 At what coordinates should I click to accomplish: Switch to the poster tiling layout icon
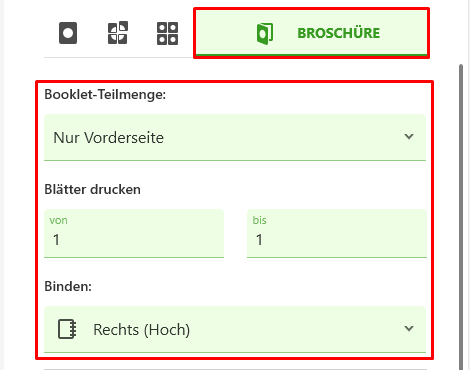[x=118, y=33]
